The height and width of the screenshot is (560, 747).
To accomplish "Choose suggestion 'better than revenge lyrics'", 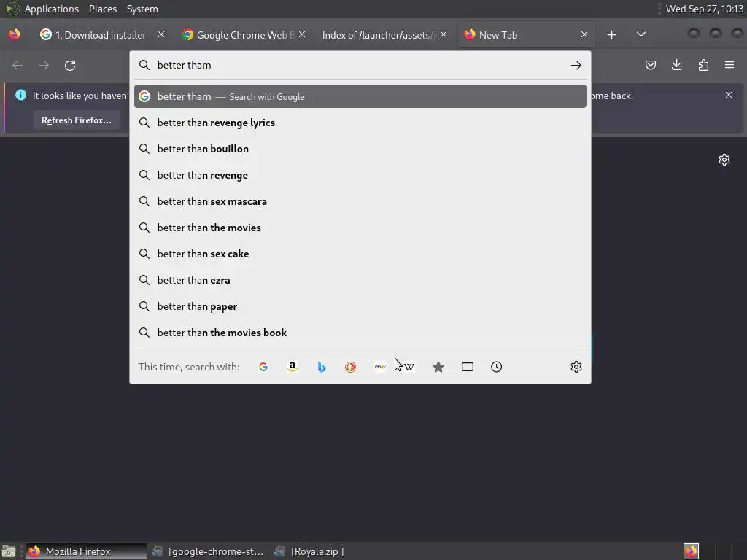I will tap(360, 122).
